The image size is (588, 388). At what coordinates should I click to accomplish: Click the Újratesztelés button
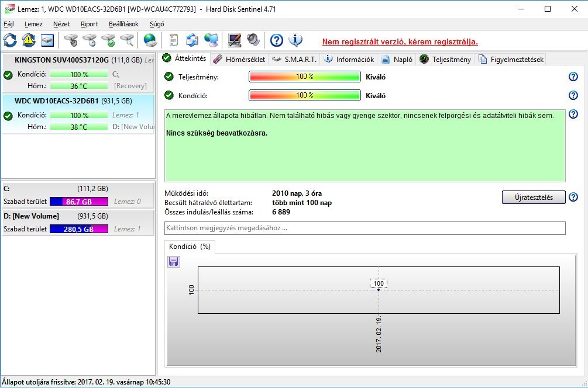[534, 198]
